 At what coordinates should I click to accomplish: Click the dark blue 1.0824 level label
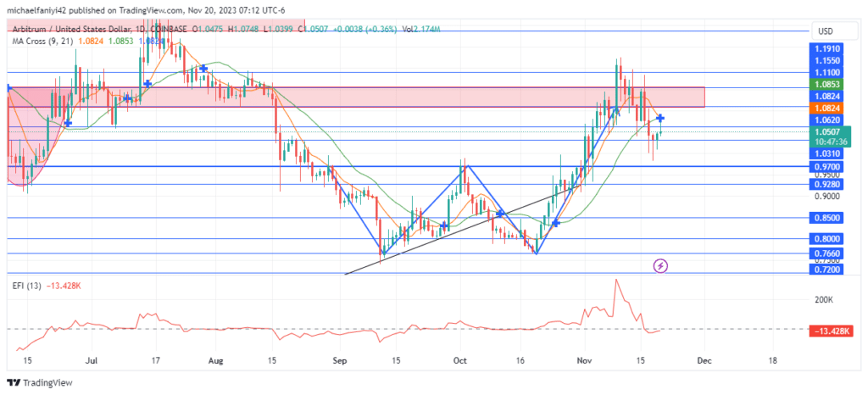[x=826, y=97]
